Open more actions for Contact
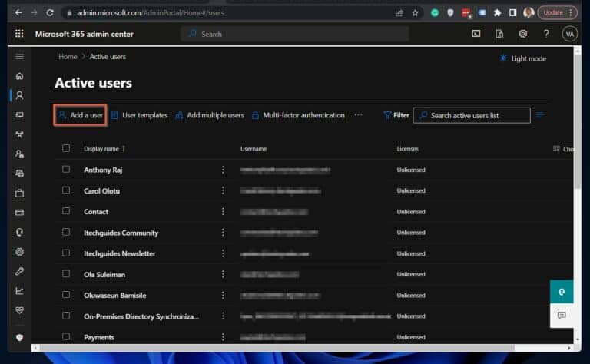The height and width of the screenshot is (364, 590). 223,212
